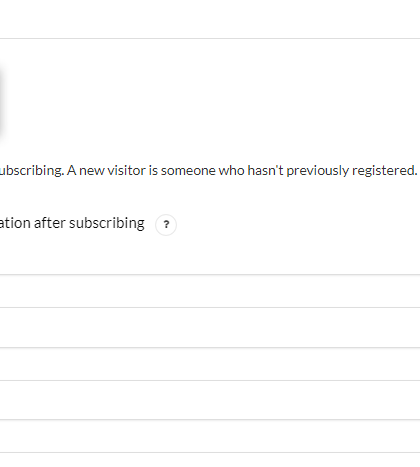
Task: Open the help tooltip beside 'after subscribing'
Action: click(166, 225)
